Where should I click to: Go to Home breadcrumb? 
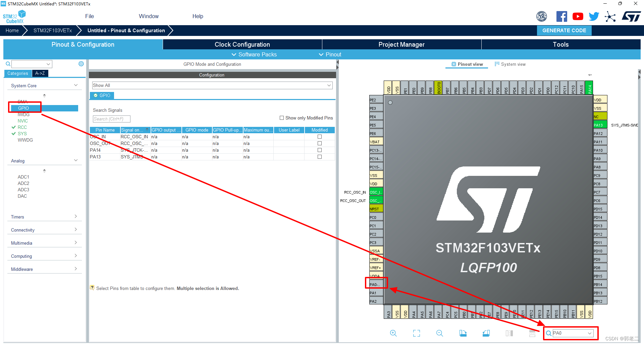coord(12,30)
